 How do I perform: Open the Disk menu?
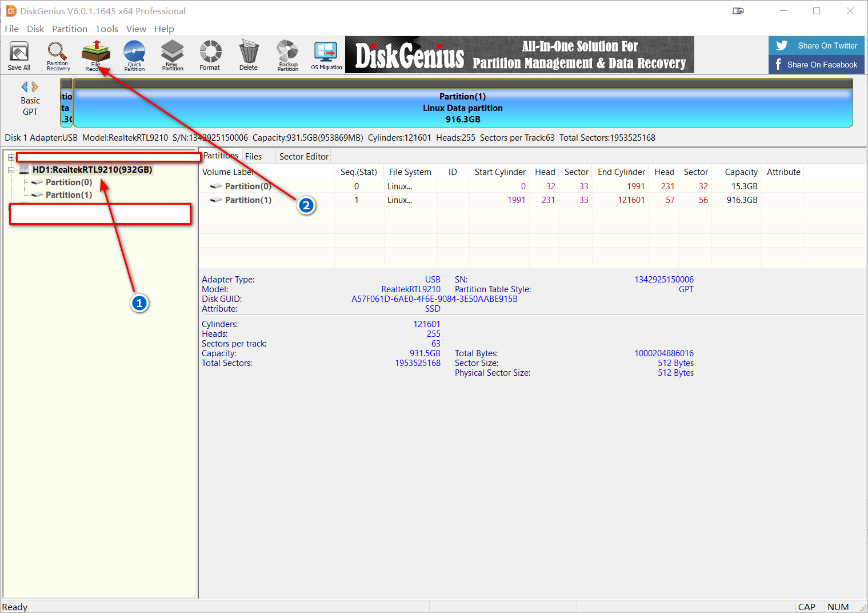[35, 29]
